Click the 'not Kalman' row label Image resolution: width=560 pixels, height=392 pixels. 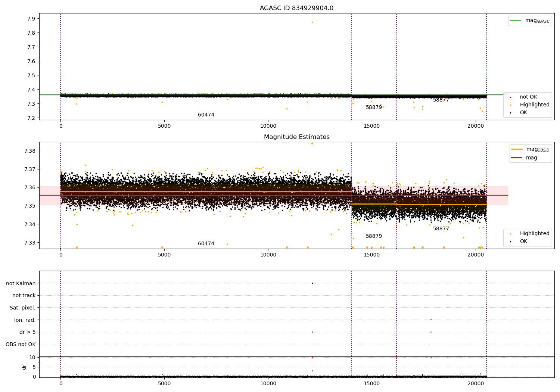click(x=21, y=283)
